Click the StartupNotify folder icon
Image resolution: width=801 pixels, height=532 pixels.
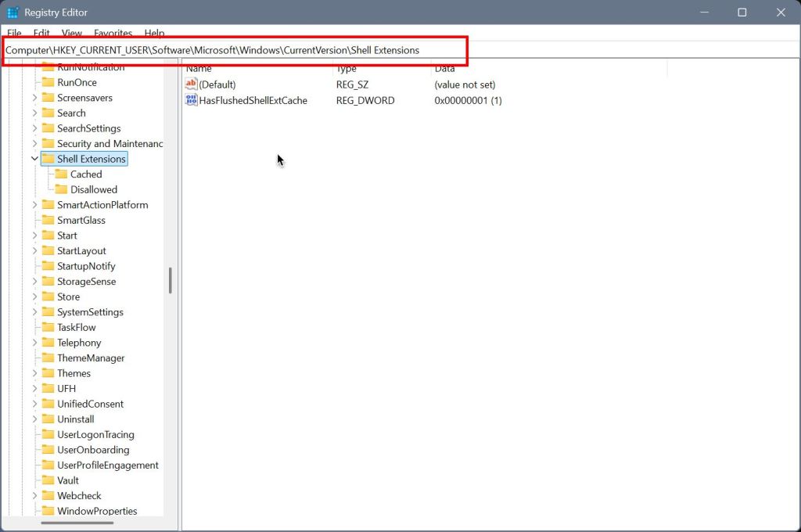(48, 266)
